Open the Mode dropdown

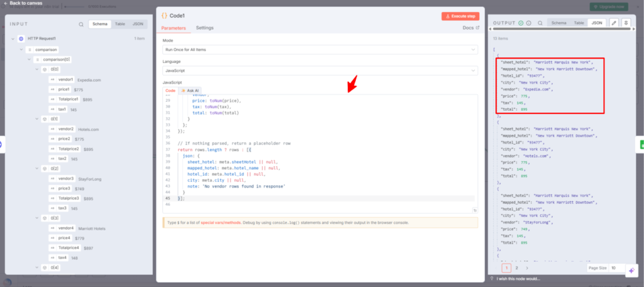tap(320, 49)
